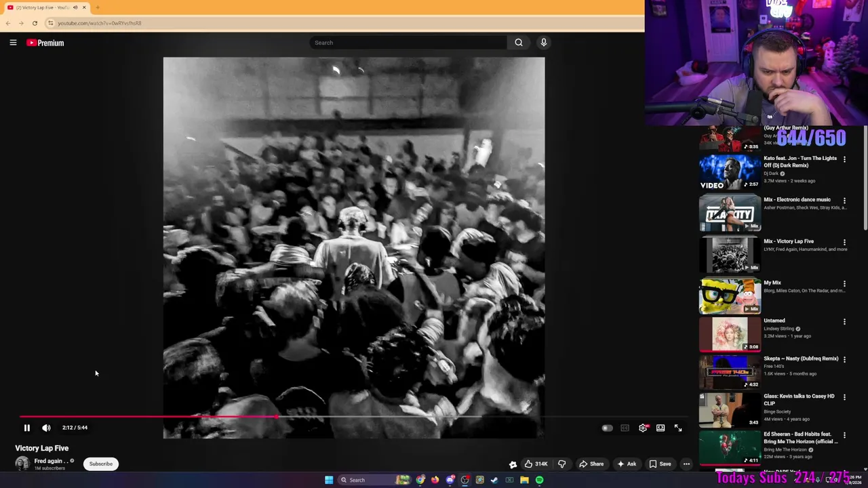Enter fullscreen mode
The width and height of the screenshot is (868, 488).
678,428
